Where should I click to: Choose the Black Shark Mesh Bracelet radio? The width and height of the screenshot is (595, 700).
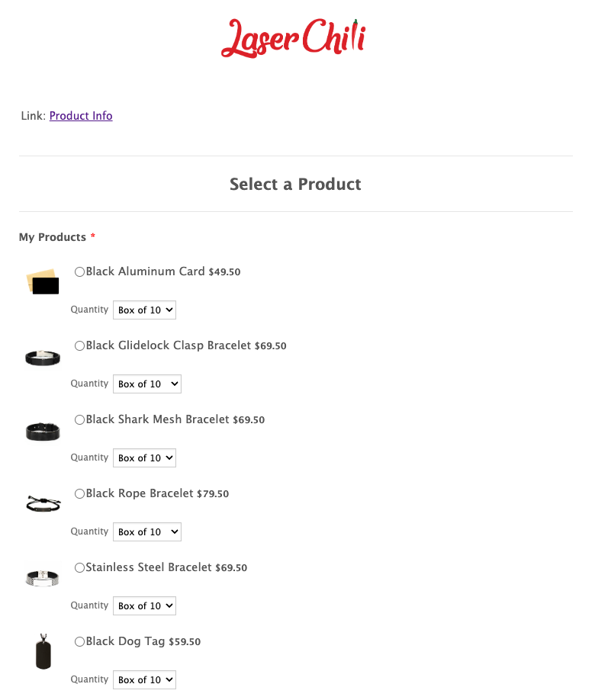[80, 420]
